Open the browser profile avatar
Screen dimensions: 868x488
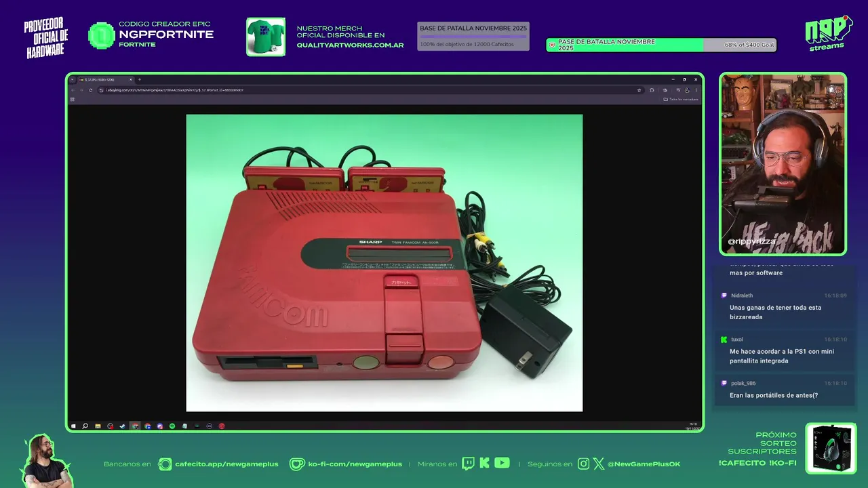pos(687,89)
